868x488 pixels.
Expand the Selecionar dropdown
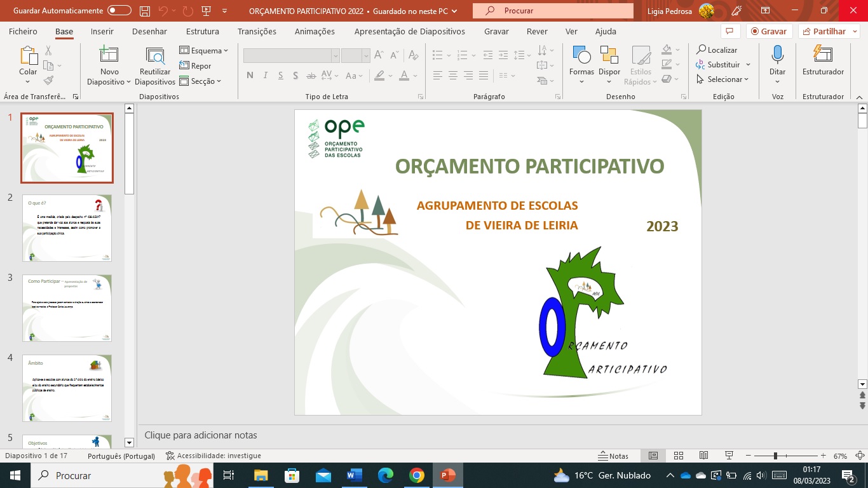(x=724, y=79)
